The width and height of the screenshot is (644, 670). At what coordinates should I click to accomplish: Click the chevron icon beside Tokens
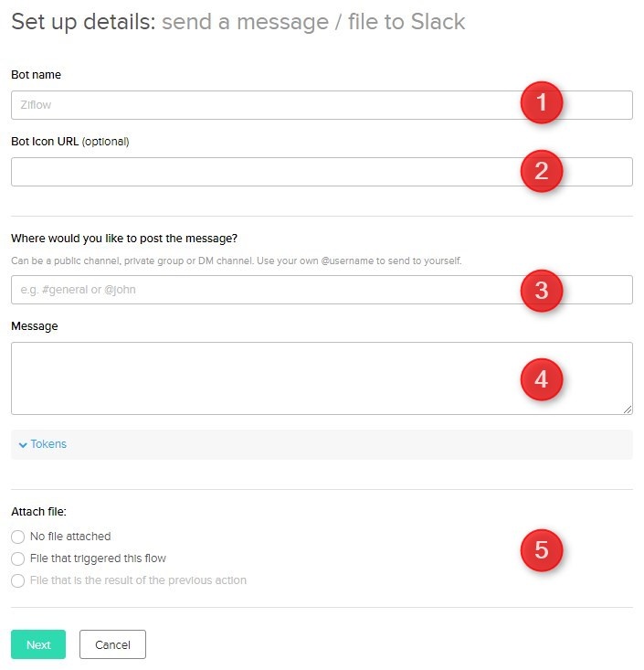tap(23, 445)
